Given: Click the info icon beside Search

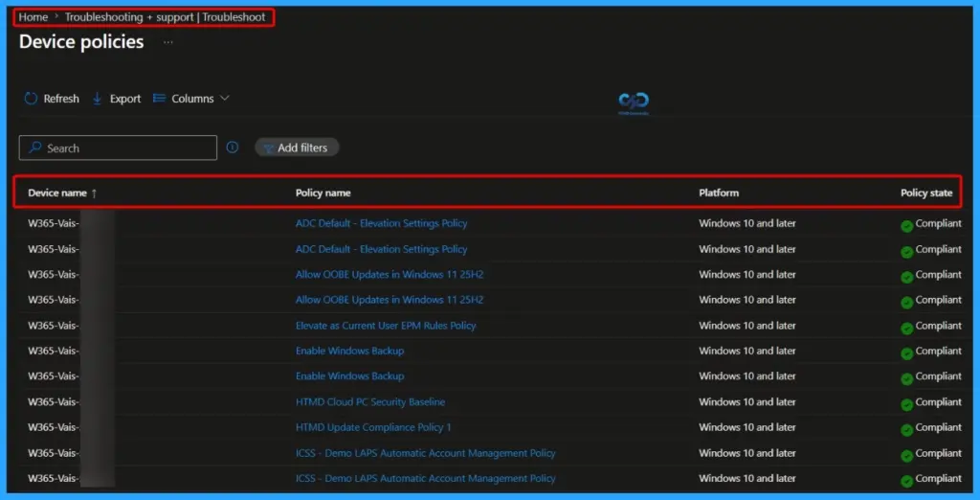Looking at the screenshot, I should point(233,148).
